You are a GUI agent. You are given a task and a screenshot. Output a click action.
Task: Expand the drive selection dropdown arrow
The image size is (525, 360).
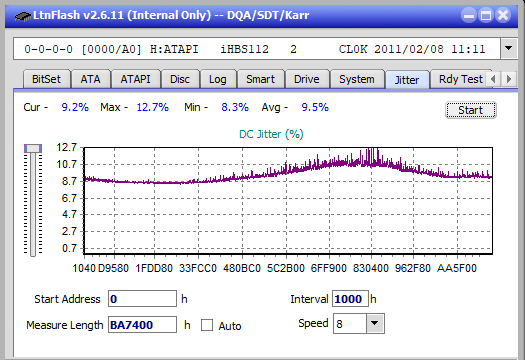click(509, 49)
